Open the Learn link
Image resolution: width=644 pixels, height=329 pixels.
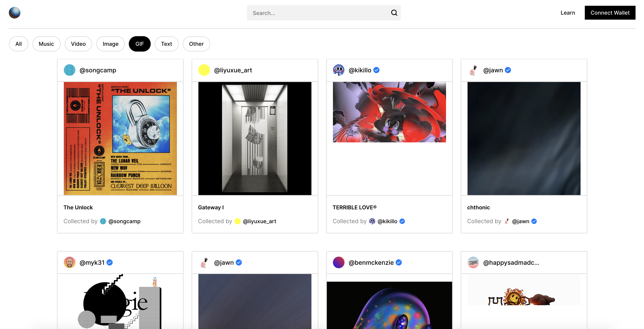pos(568,13)
